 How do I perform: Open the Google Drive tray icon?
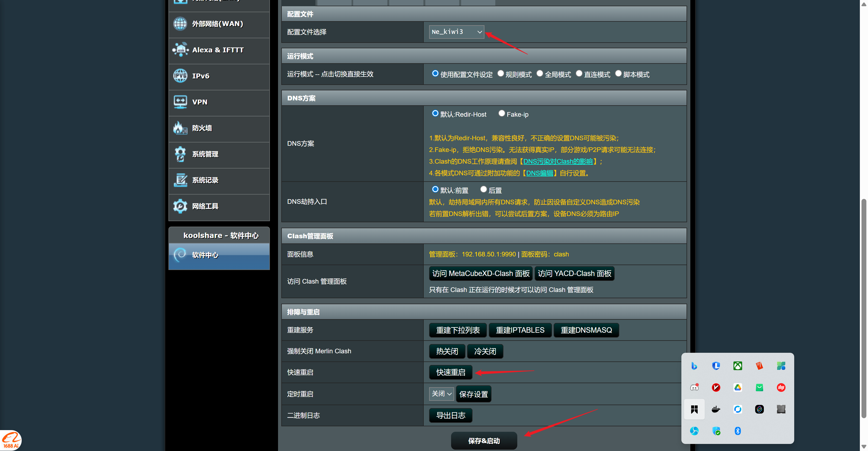coord(738,388)
